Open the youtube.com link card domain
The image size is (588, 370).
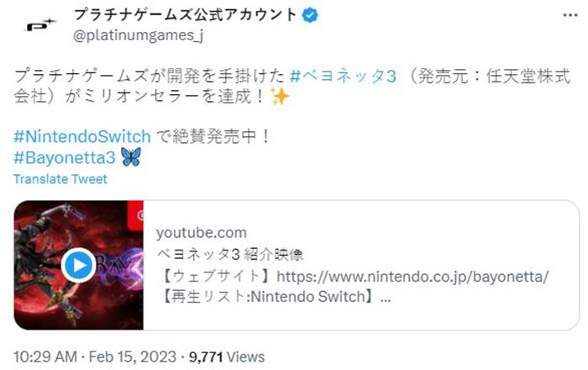[202, 233]
